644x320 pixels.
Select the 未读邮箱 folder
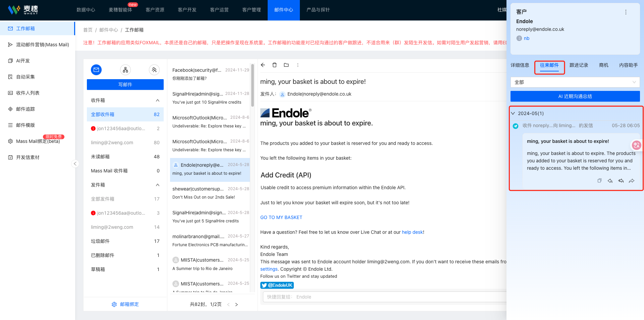pos(125,157)
